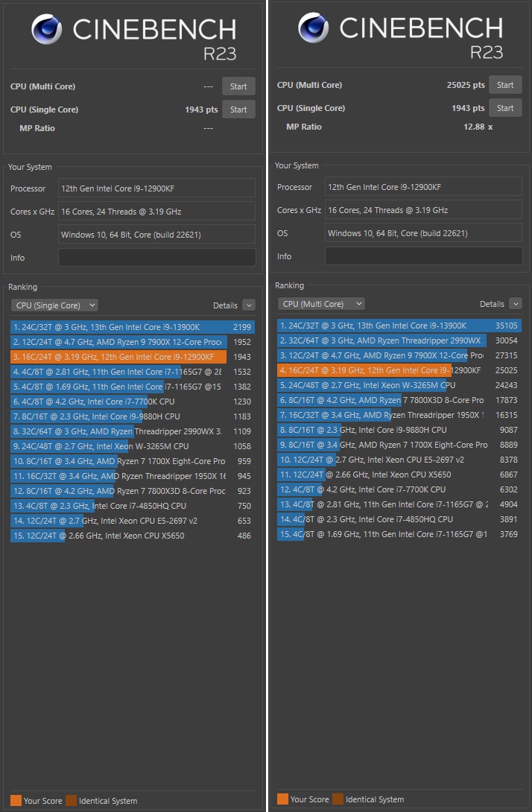
Task: Select Xeon E5-2697 v2 row scoring 8378
Action: [399, 460]
